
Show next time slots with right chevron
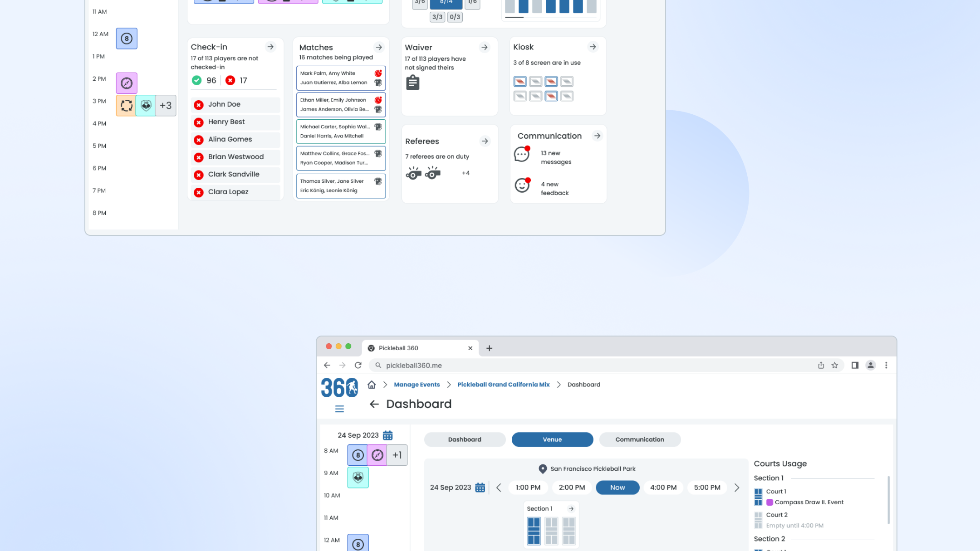pos(736,488)
